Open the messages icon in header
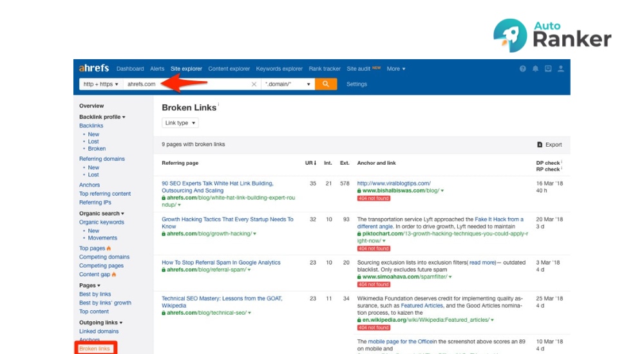 click(548, 69)
